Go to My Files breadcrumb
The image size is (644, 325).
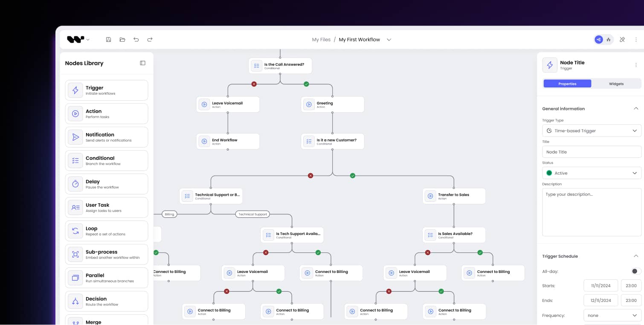tap(321, 40)
